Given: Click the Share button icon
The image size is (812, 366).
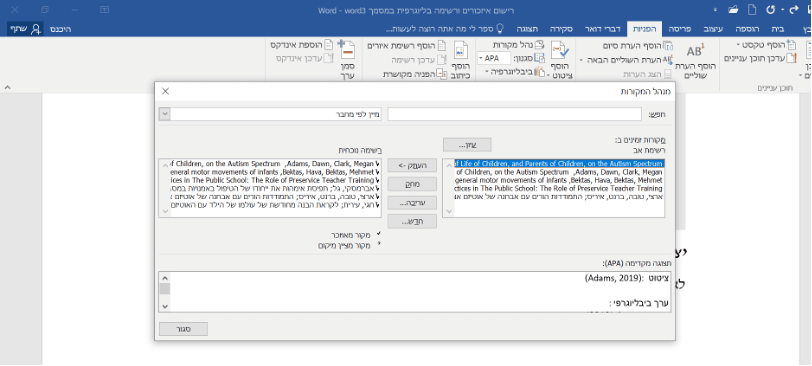Looking at the screenshot, I should click(x=36, y=29).
